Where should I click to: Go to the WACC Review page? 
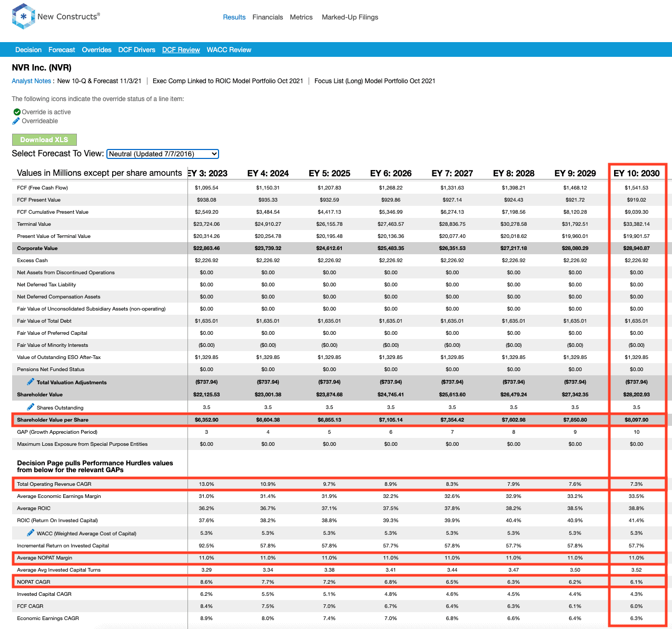(x=229, y=50)
